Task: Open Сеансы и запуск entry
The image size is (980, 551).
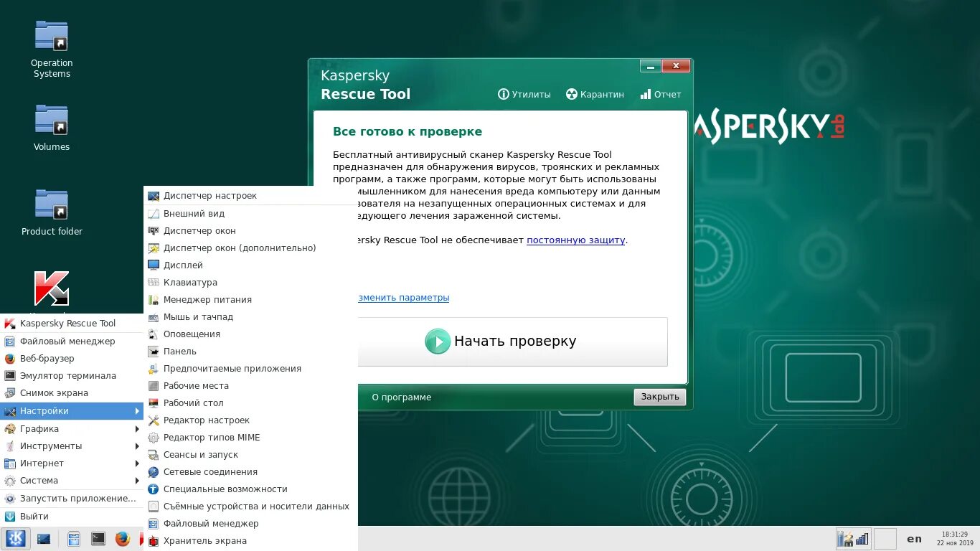Action: point(250,455)
